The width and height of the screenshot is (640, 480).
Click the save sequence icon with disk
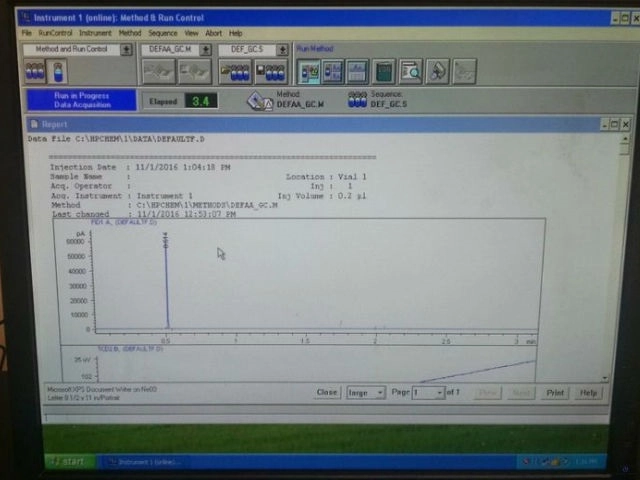coord(271,72)
